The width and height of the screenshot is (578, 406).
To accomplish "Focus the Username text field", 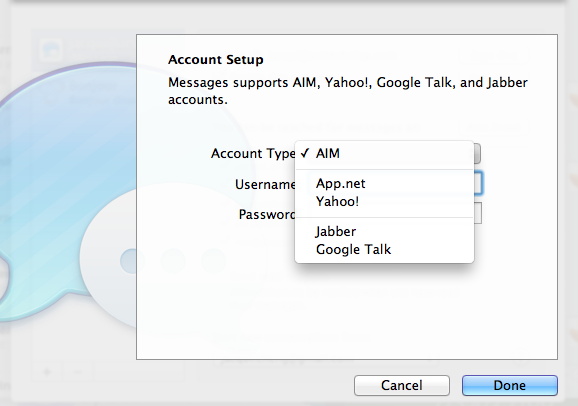I will 478,183.
